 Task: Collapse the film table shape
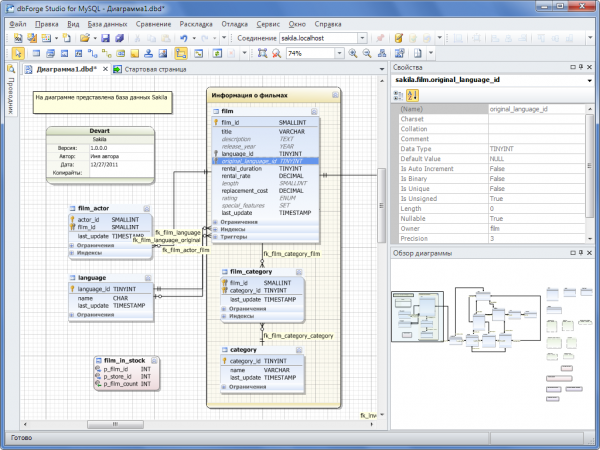pyautogui.click(x=314, y=111)
